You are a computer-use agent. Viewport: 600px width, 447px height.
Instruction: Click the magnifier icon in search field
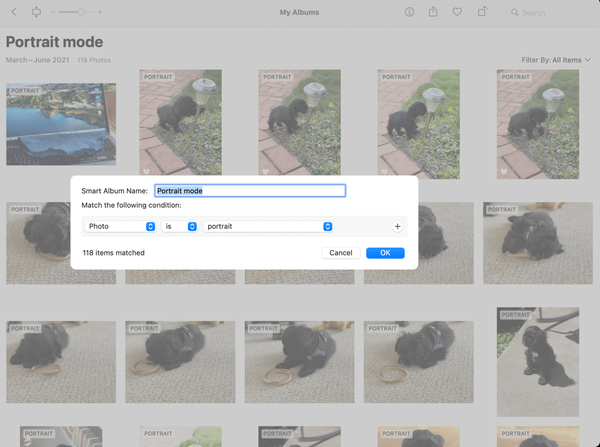click(515, 13)
